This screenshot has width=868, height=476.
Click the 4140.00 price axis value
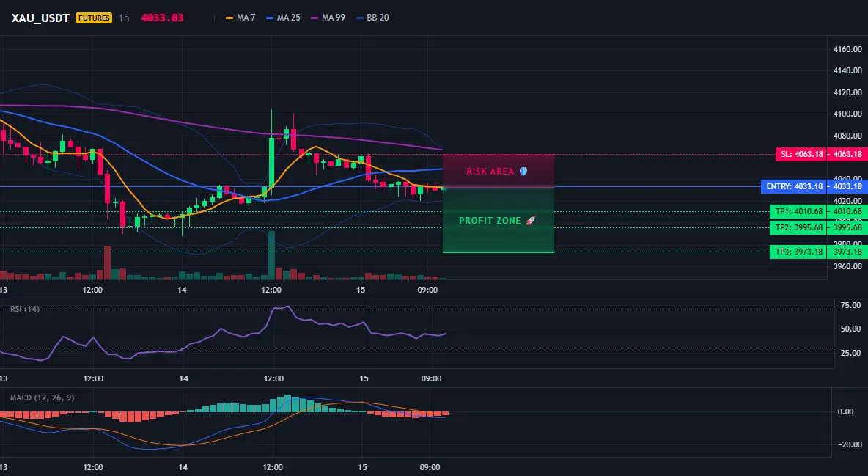tap(847, 71)
